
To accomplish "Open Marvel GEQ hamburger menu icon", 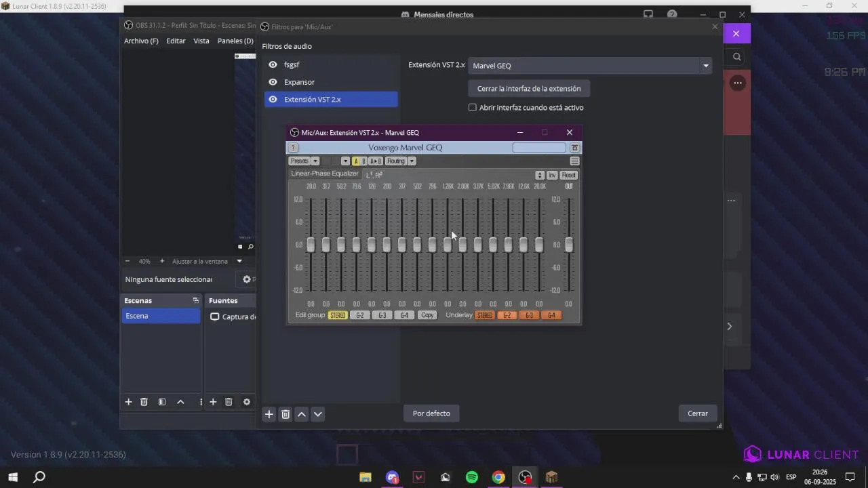I will tap(574, 161).
